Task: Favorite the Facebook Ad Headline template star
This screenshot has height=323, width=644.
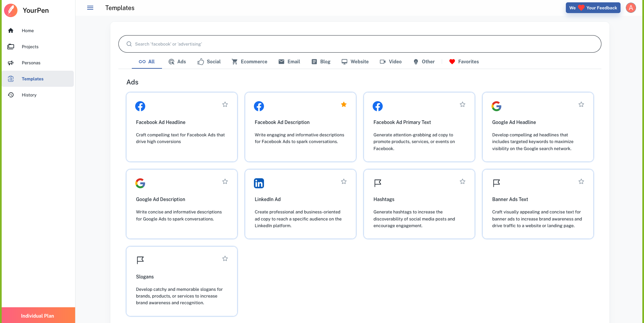Action: [225, 105]
